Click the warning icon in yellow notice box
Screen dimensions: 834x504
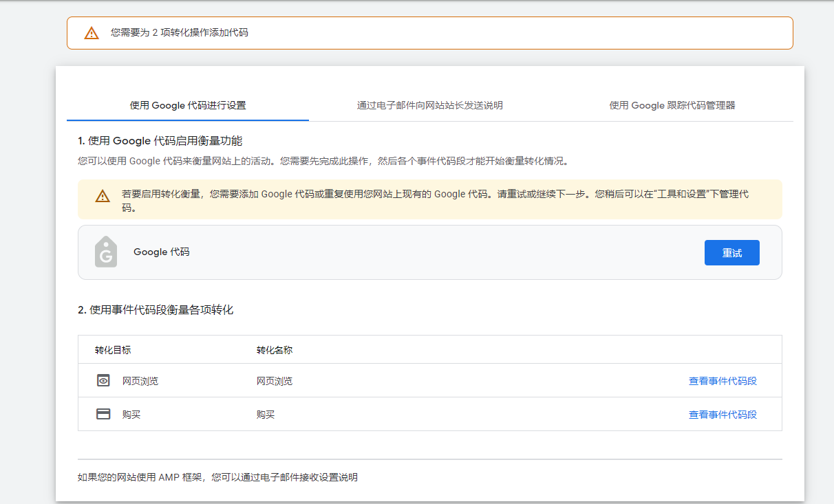coord(103,196)
